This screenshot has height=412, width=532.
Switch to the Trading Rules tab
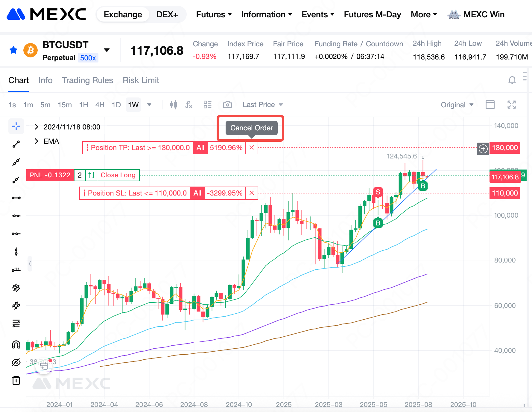87,80
